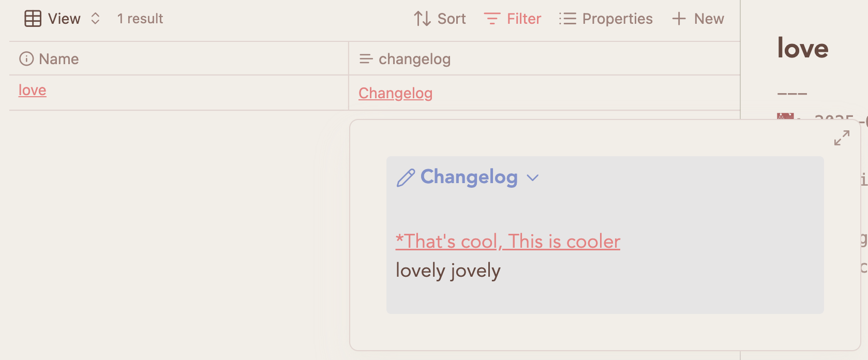Click the table view grid icon
868x360 pixels.
(x=33, y=19)
